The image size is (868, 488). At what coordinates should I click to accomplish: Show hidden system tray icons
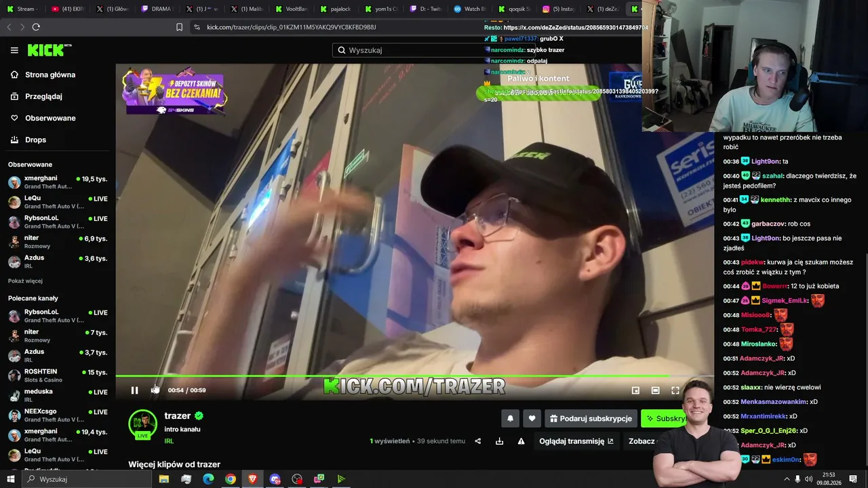point(787,479)
